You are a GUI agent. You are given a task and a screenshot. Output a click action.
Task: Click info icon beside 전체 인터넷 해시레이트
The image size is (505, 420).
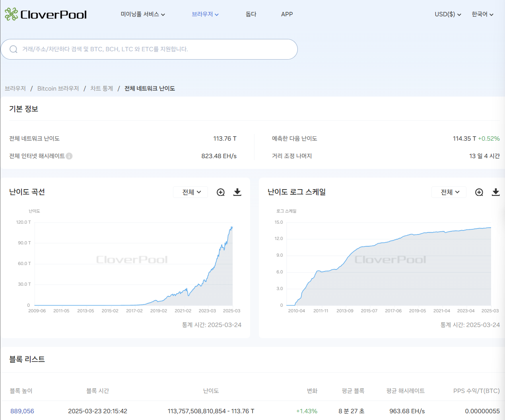69,156
